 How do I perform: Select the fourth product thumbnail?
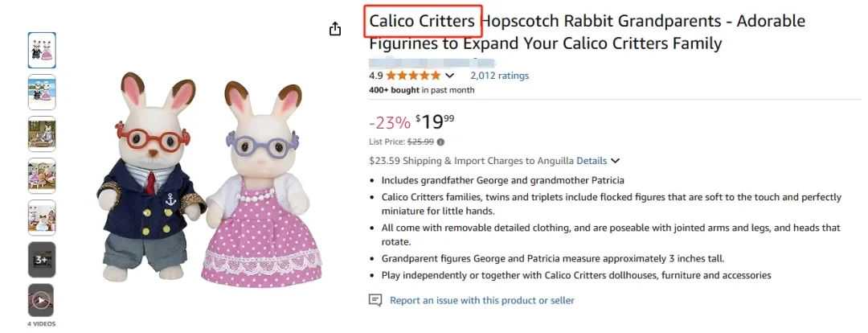[42, 175]
